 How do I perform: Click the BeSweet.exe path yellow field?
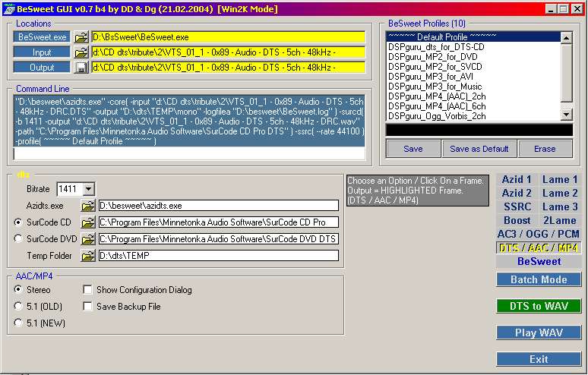coord(228,37)
